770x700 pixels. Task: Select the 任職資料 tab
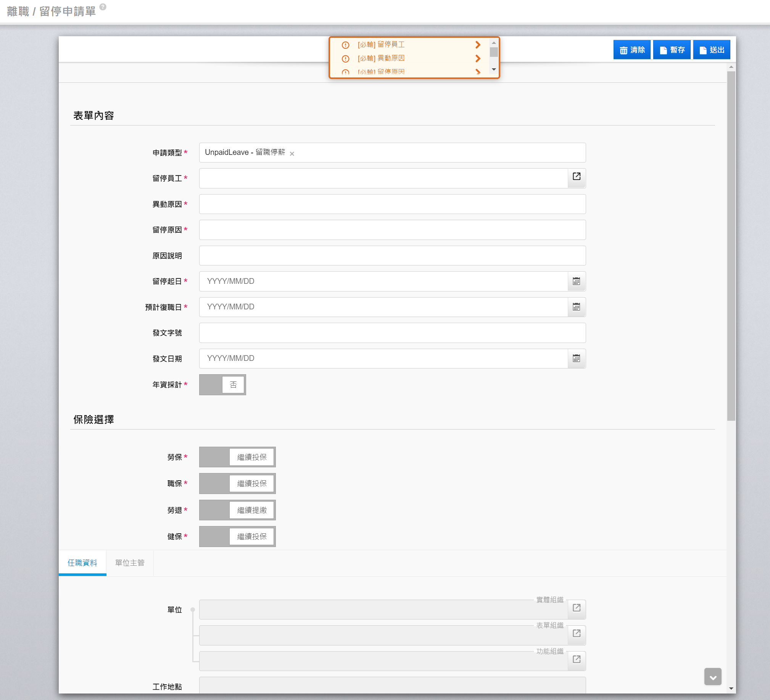[82, 563]
